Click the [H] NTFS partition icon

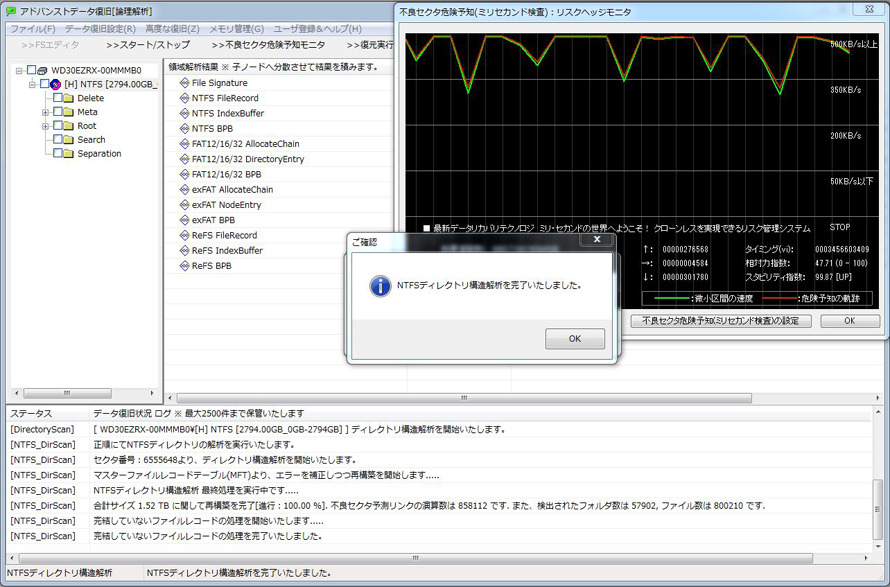56,85
